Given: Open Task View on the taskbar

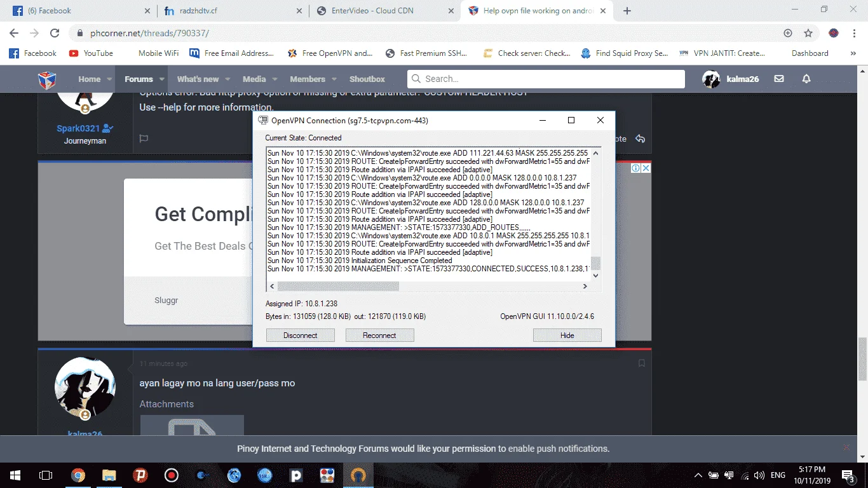Looking at the screenshot, I should pyautogui.click(x=46, y=475).
